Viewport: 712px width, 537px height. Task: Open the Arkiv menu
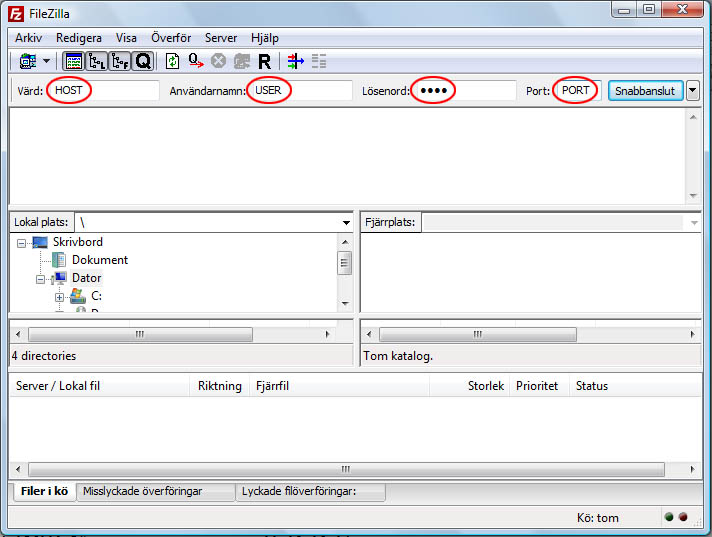tap(28, 38)
